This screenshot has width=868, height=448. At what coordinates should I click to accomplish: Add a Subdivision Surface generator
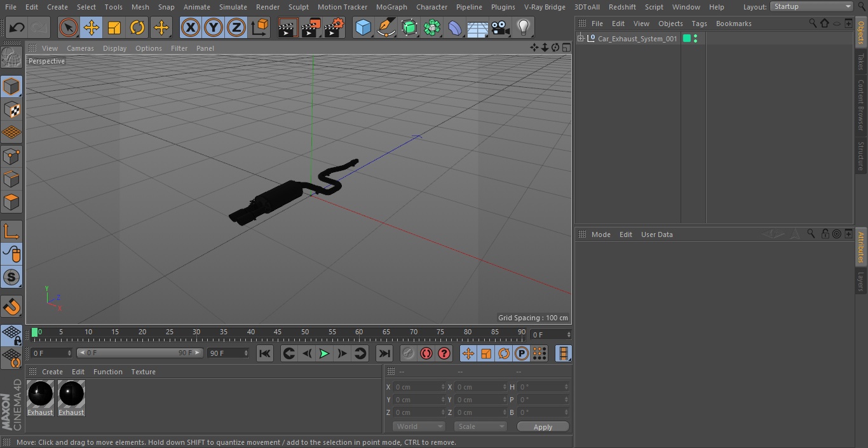(409, 28)
